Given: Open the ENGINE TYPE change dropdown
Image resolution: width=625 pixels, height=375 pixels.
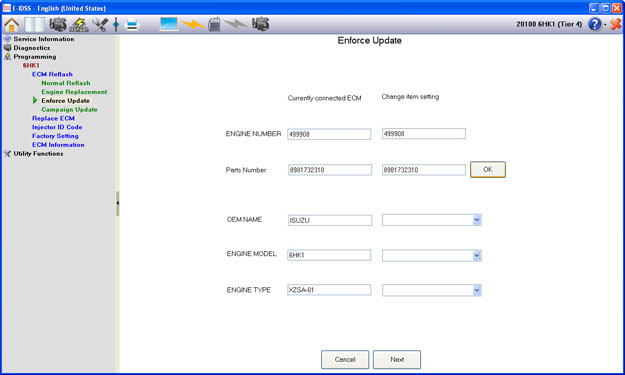Looking at the screenshot, I should [x=432, y=290].
